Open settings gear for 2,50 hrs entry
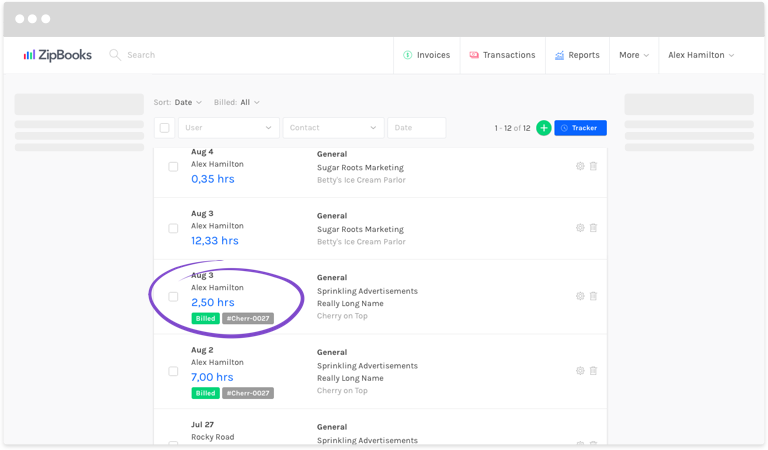The image size is (768, 450). coord(580,296)
